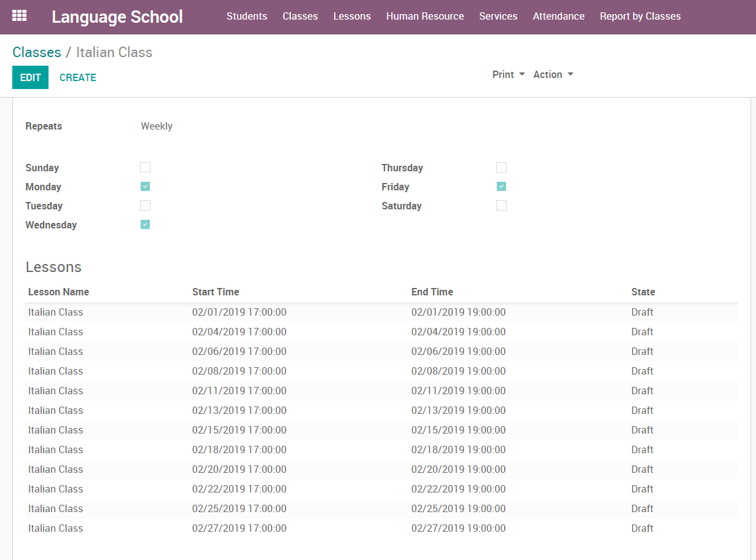The height and width of the screenshot is (560, 756).
Task: Toggle the Wednesday checkbox
Action: pyautogui.click(x=145, y=225)
